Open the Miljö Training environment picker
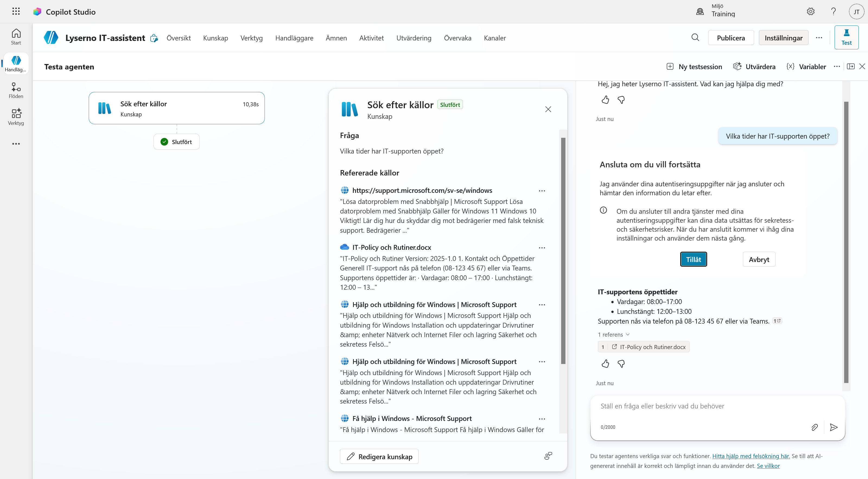This screenshot has width=868, height=479. (716, 11)
